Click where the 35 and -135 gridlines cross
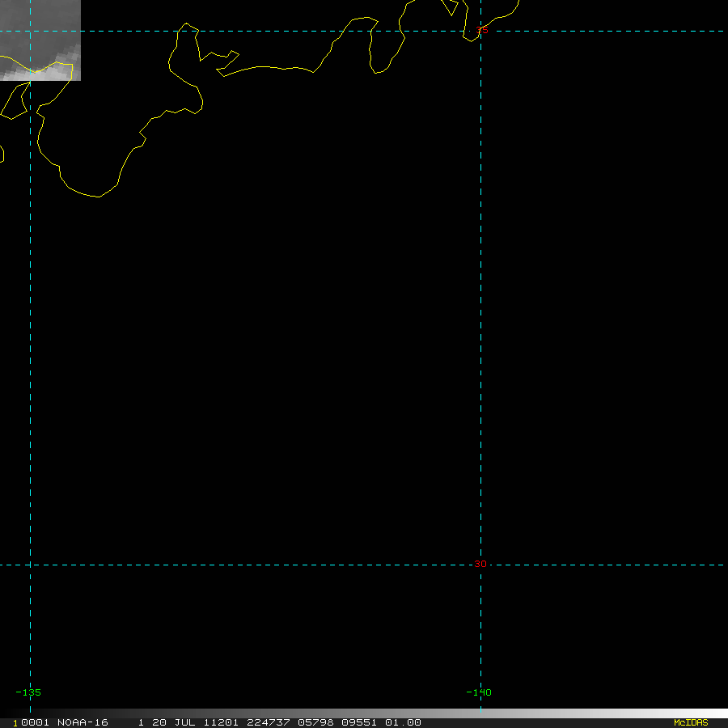 click(30, 32)
